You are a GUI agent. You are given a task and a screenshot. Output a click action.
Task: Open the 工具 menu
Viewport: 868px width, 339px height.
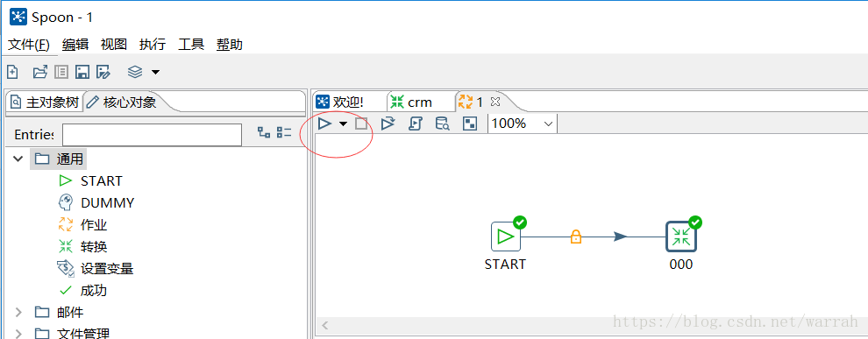tap(191, 45)
